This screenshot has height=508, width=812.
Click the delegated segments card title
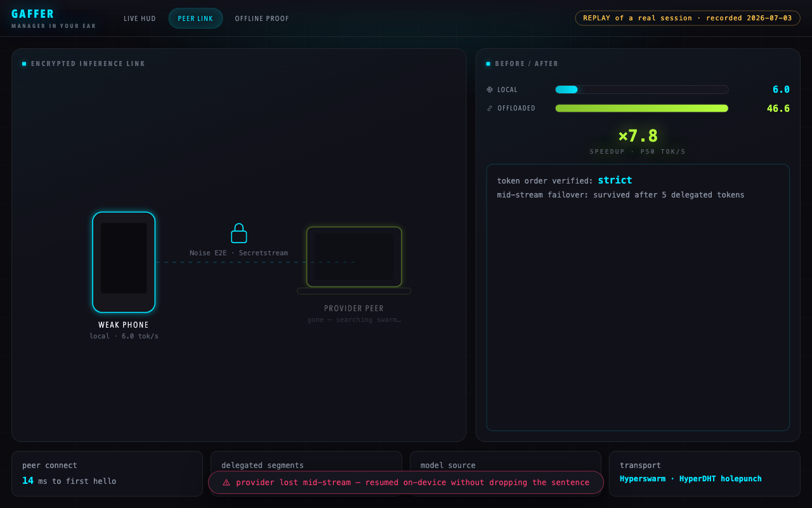(263, 465)
